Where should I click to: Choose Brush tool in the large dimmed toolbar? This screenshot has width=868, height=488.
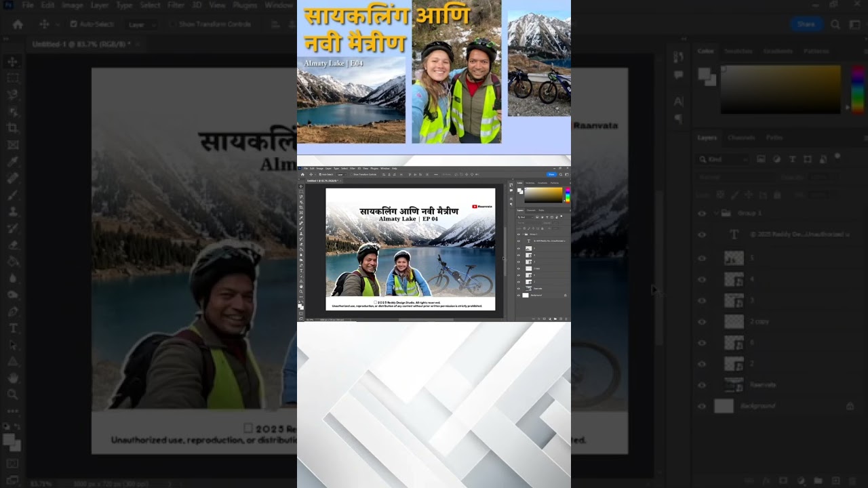(12, 195)
